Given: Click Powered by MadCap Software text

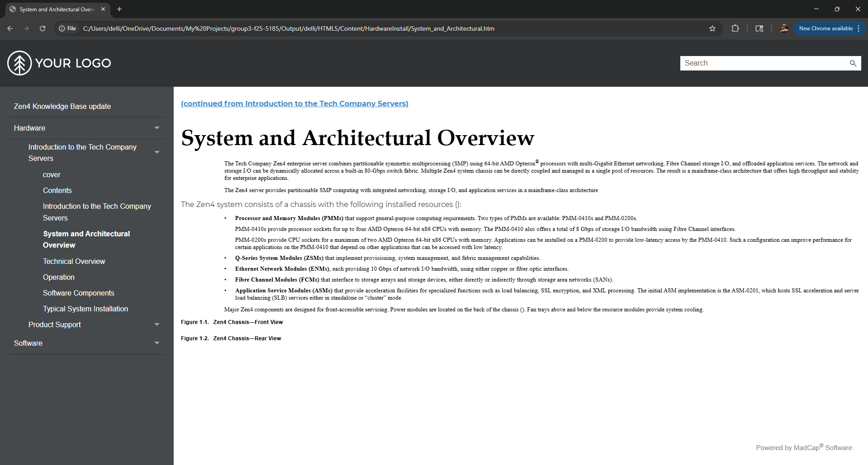Looking at the screenshot, I should tap(804, 447).
